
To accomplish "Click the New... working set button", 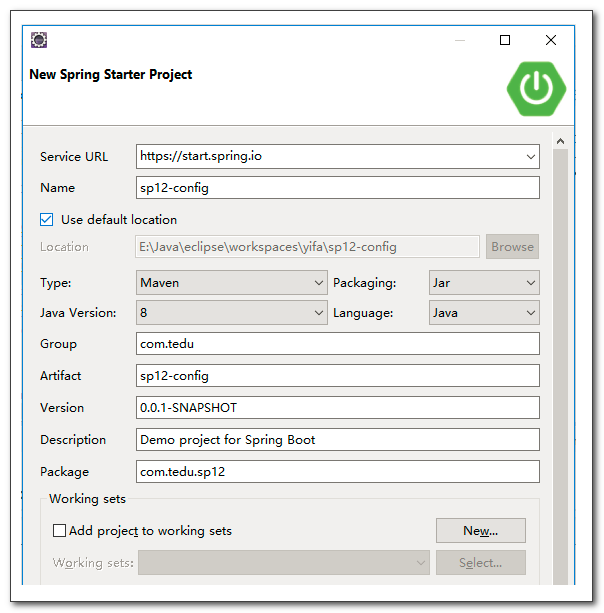I will [x=480, y=531].
